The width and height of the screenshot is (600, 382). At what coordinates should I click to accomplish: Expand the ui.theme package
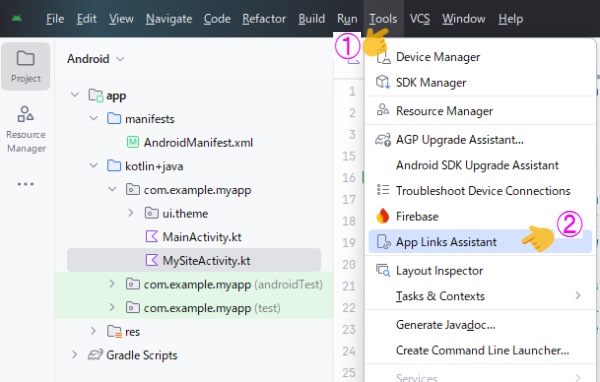click(130, 213)
